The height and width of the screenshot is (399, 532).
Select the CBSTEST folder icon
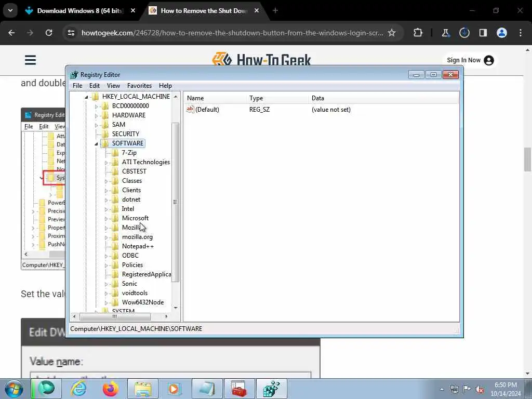click(115, 171)
